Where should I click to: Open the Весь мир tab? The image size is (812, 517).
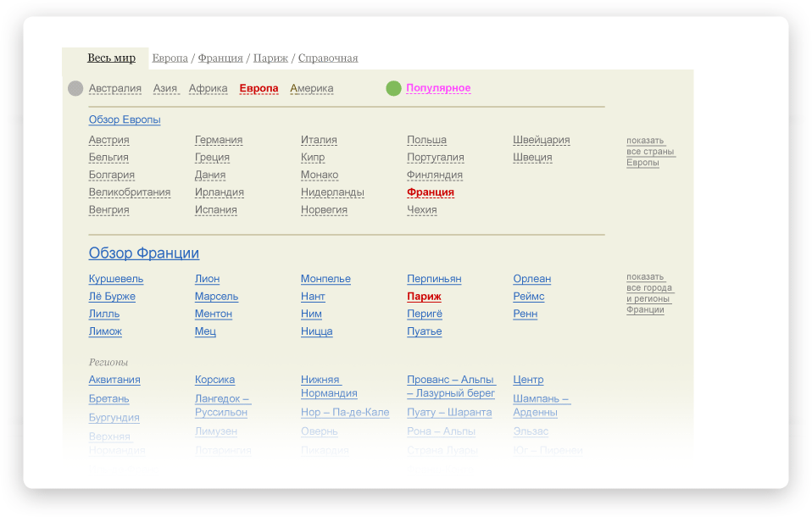pos(111,58)
